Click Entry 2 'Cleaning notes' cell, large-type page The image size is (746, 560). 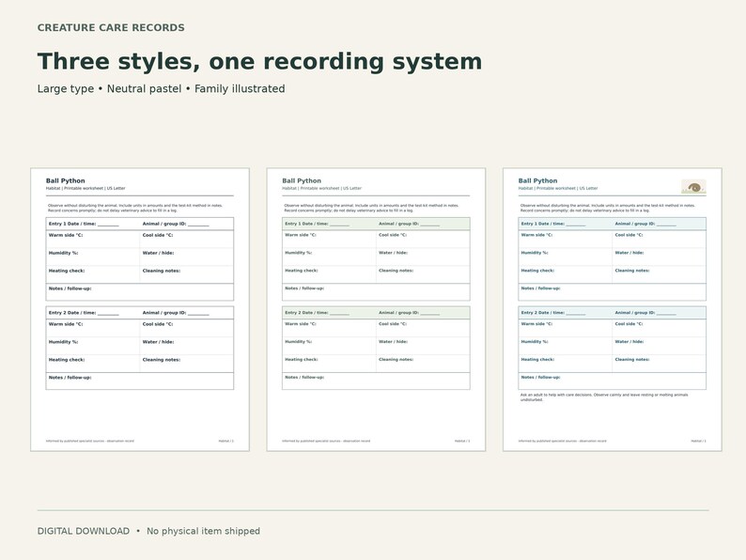tap(186, 364)
